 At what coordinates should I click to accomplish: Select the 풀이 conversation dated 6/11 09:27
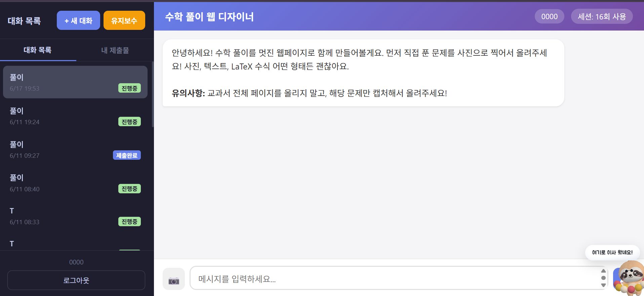point(75,149)
